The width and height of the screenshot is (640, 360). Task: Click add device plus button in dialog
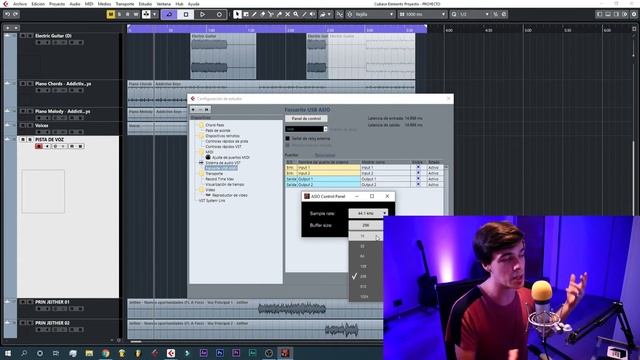[x=193, y=109]
